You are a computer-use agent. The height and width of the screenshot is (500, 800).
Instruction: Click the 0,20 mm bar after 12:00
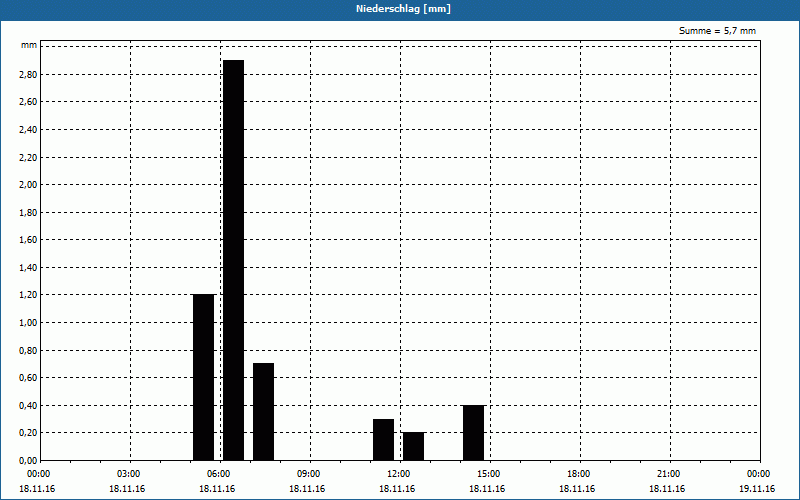pyautogui.click(x=414, y=446)
